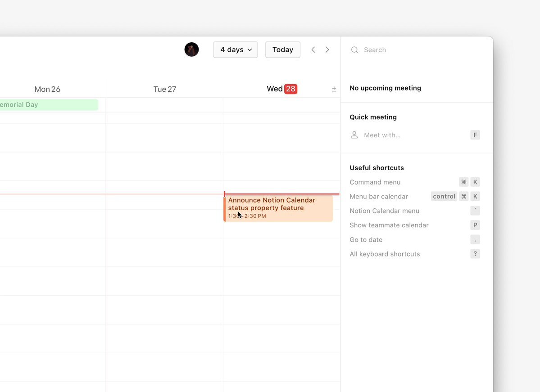Click the red current-time indicator line
Screen dimensions: 540x392
[x=281, y=194]
